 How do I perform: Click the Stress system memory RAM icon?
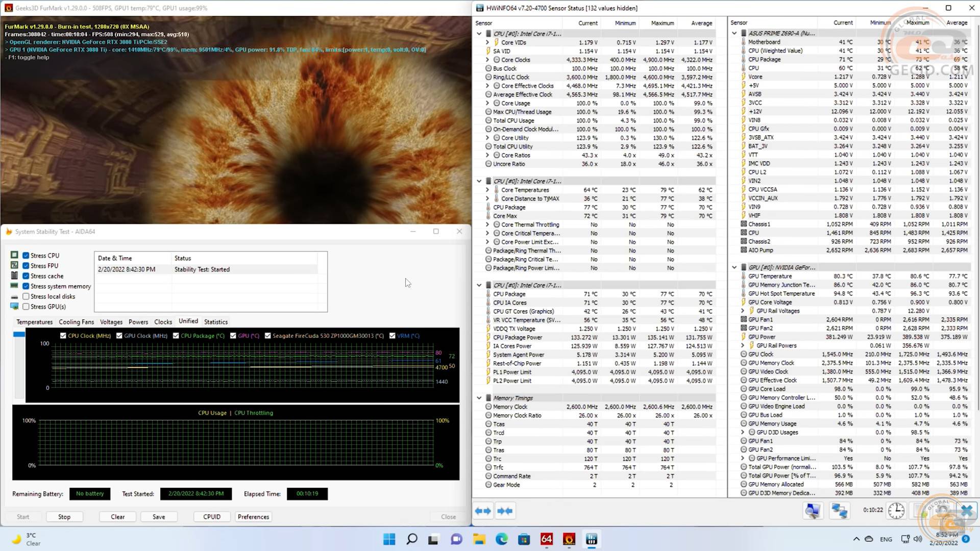(x=14, y=286)
